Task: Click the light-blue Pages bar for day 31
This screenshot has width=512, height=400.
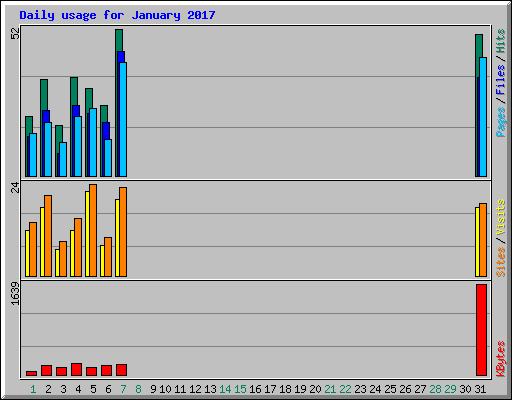Action: tap(483, 117)
